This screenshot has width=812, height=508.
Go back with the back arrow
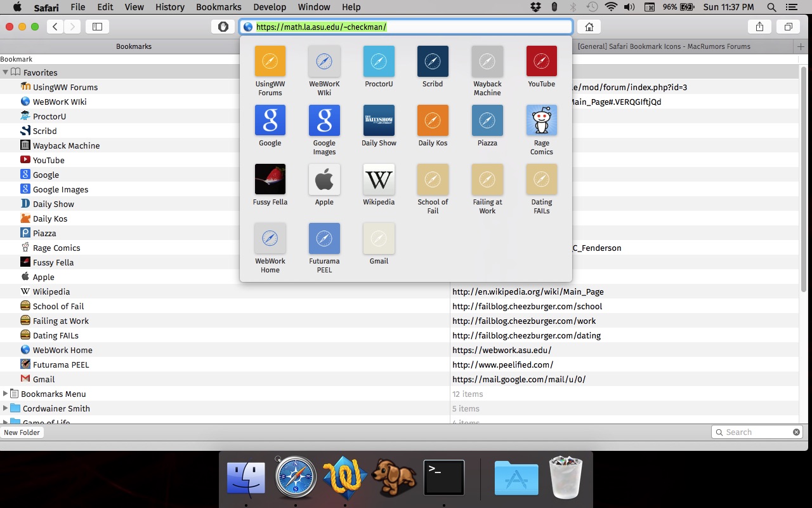pos(56,27)
